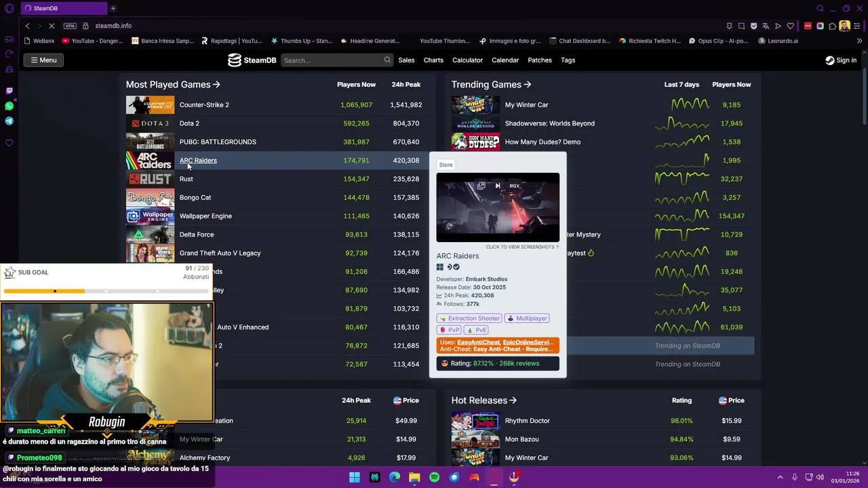Open Alchemy Factory entry
Screen dimensions: 868x488
click(204, 457)
